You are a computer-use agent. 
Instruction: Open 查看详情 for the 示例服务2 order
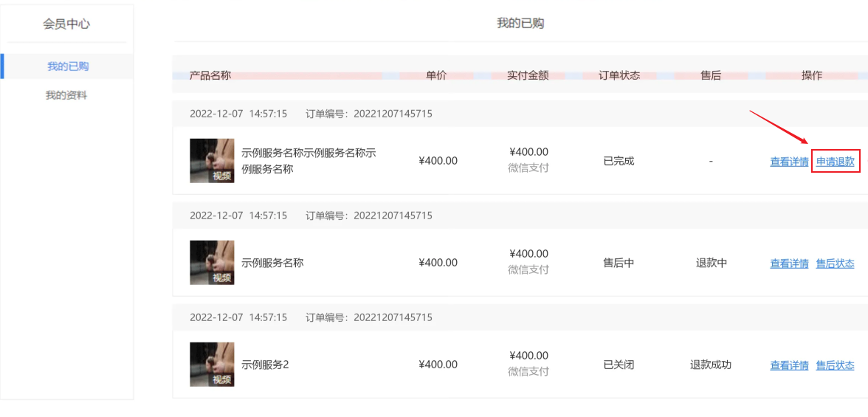pyautogui.click(x=790, y=365)
